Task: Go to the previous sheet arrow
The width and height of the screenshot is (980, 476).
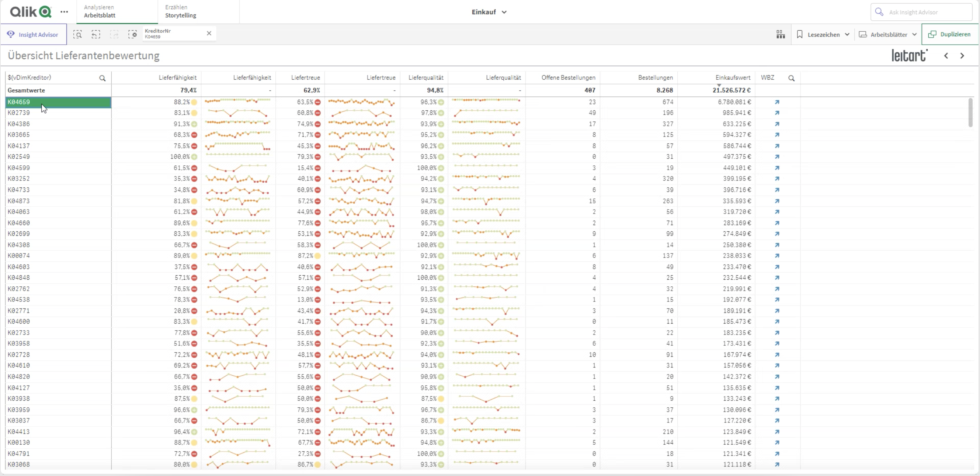Action: click(946, 56)
